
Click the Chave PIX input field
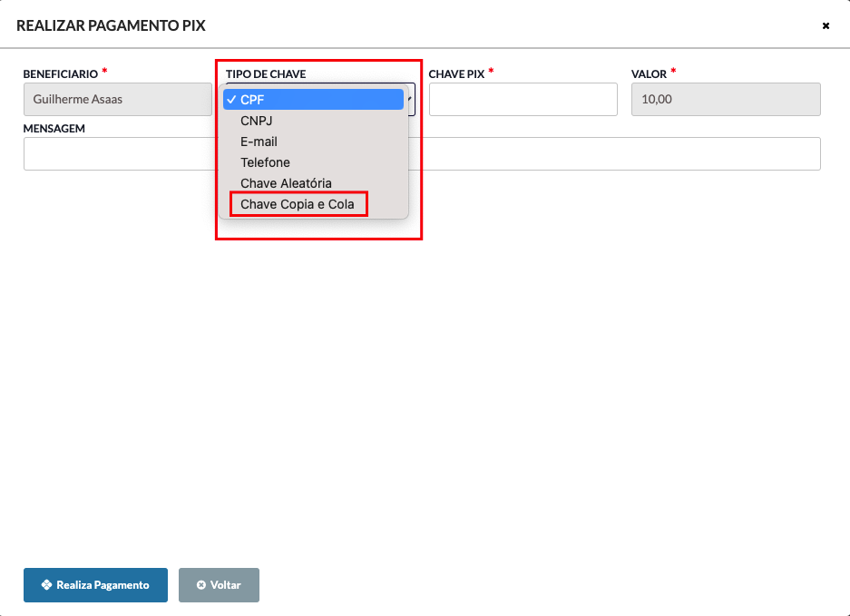pyautogui.click(x=523, y=99)
